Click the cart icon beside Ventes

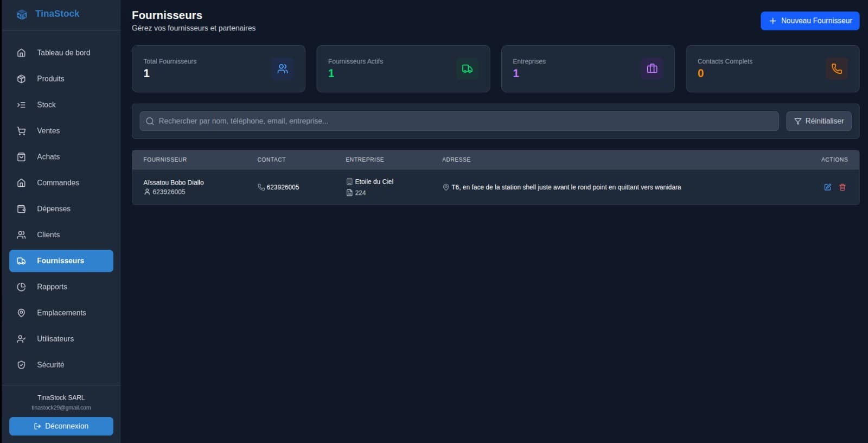(x=21, y=131)
